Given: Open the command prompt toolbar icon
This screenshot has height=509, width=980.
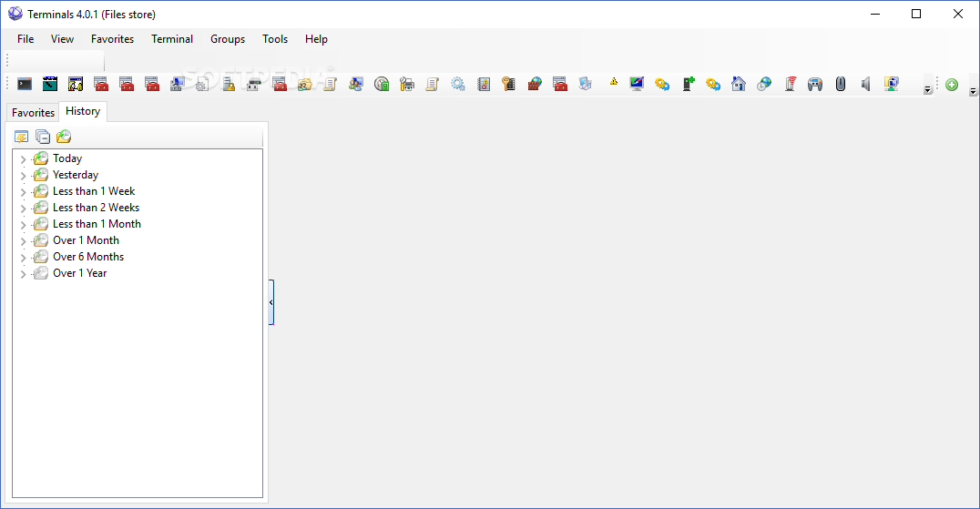Looking at the screenshot, I should tap(25, 84).
